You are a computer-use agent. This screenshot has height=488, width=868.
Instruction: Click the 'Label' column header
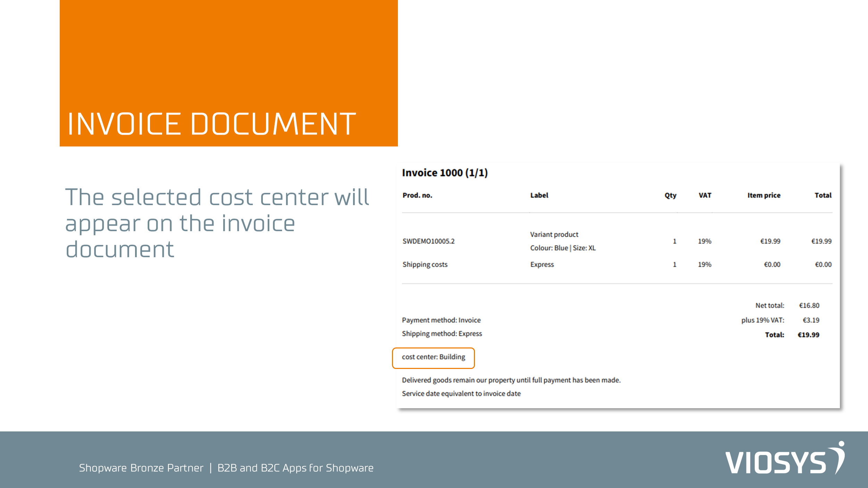[539, 195]
